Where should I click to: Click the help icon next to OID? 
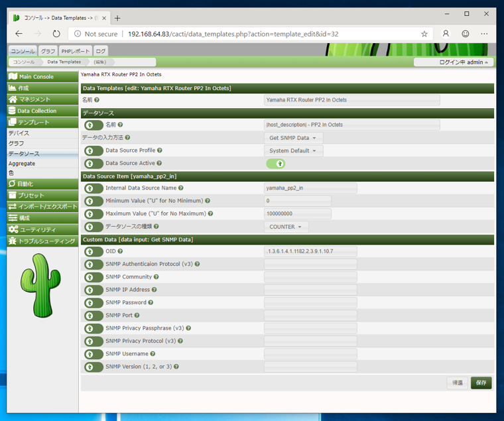(120, 251)
